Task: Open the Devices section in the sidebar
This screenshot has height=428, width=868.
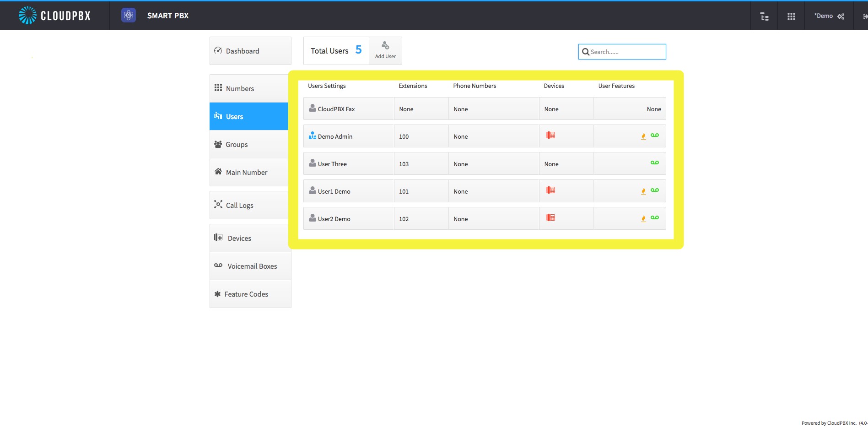Action: click(239, 238)
